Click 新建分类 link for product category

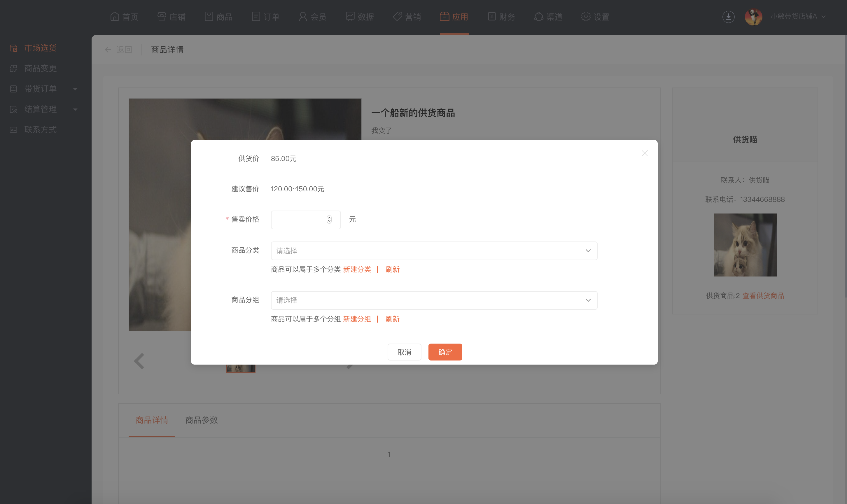[x=357, y=269]
